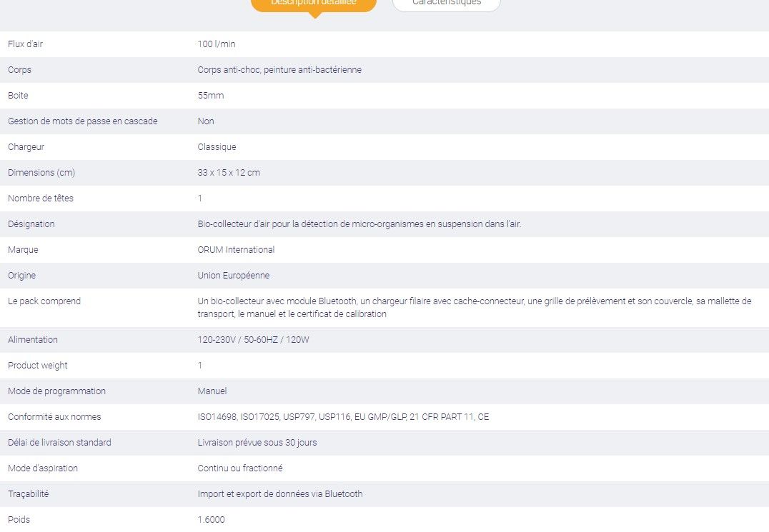Screen dimensions: 769x532
Task: Switch to the Caractéristiques tab
Action: click(446, 4)
